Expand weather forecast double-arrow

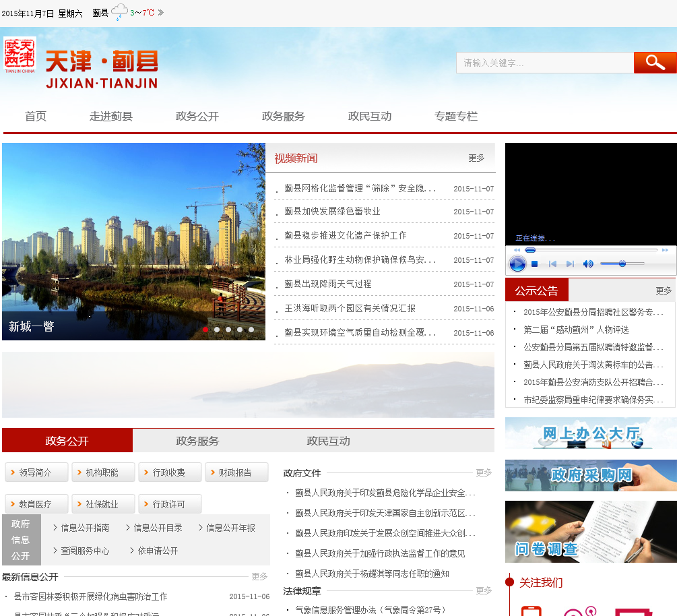tap(160, 13)
